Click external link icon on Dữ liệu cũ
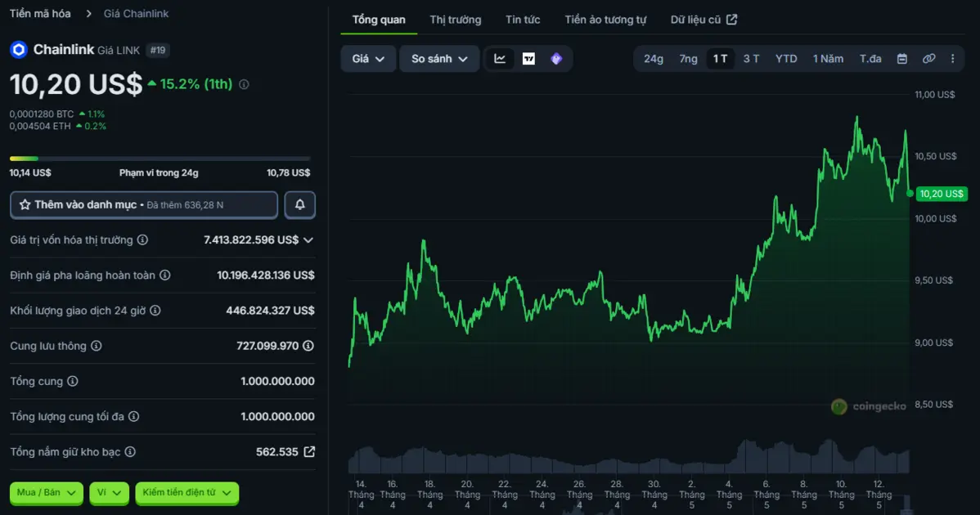The height and width of the screenshot is (515, 980). (x=732, y=20)
